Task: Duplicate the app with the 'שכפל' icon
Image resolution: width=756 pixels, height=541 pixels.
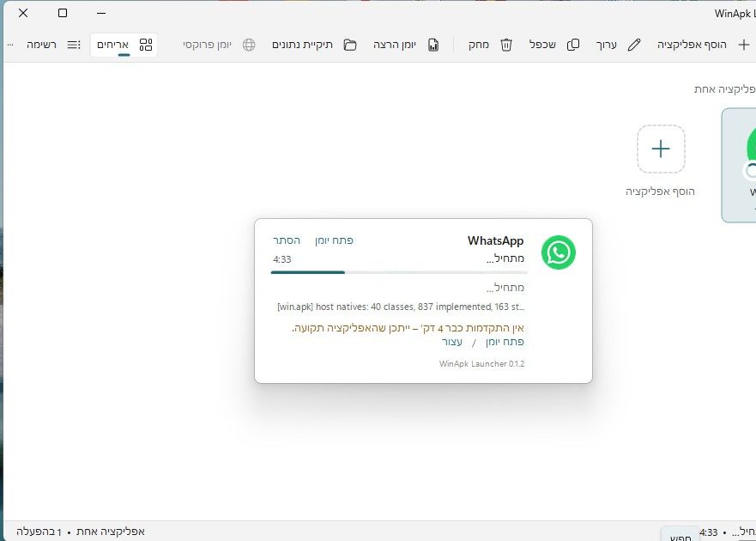Action: pos(572,45)
